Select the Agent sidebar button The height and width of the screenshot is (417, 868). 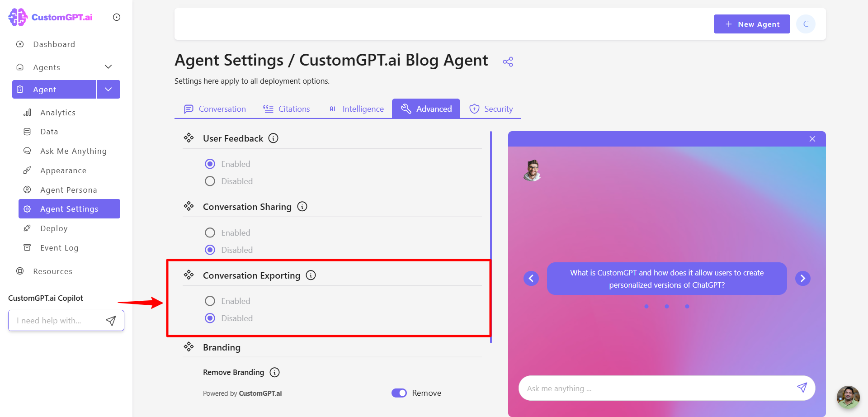[54, 90]
